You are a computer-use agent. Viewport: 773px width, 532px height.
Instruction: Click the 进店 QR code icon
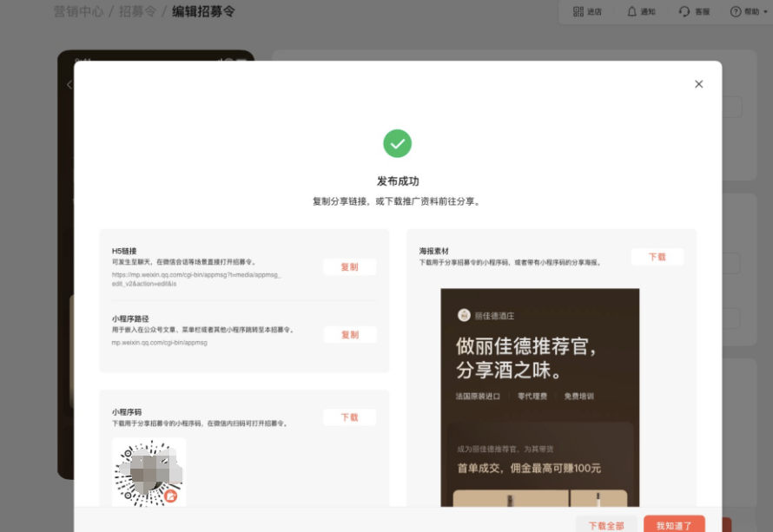point(578,11)
